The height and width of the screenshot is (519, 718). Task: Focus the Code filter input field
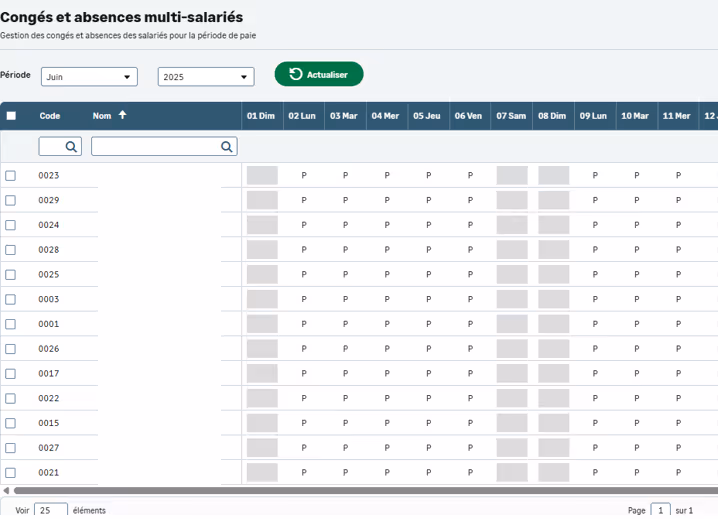[x=60, y=147]
